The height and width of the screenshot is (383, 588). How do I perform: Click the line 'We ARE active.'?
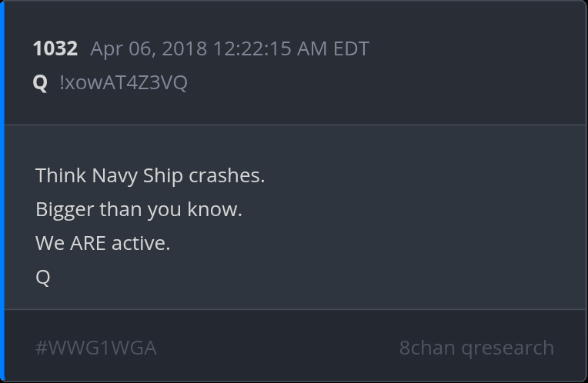coord(102,243)
